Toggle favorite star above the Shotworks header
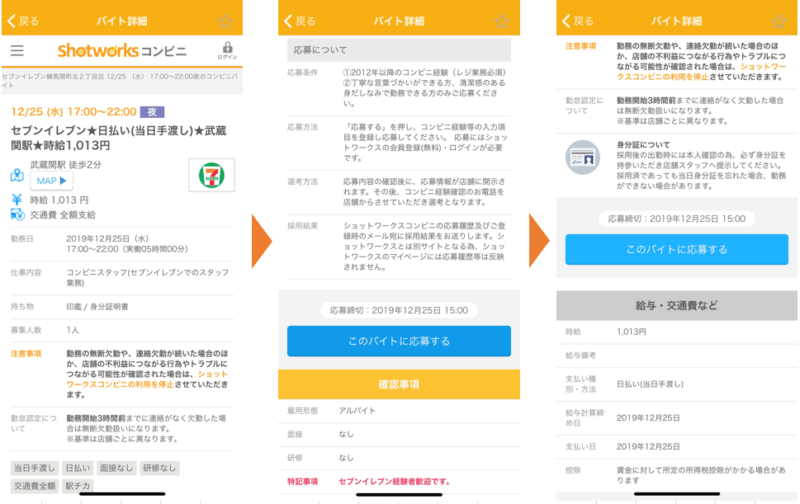The height and width of the screenshot is (504, 800). pos(225,20)
